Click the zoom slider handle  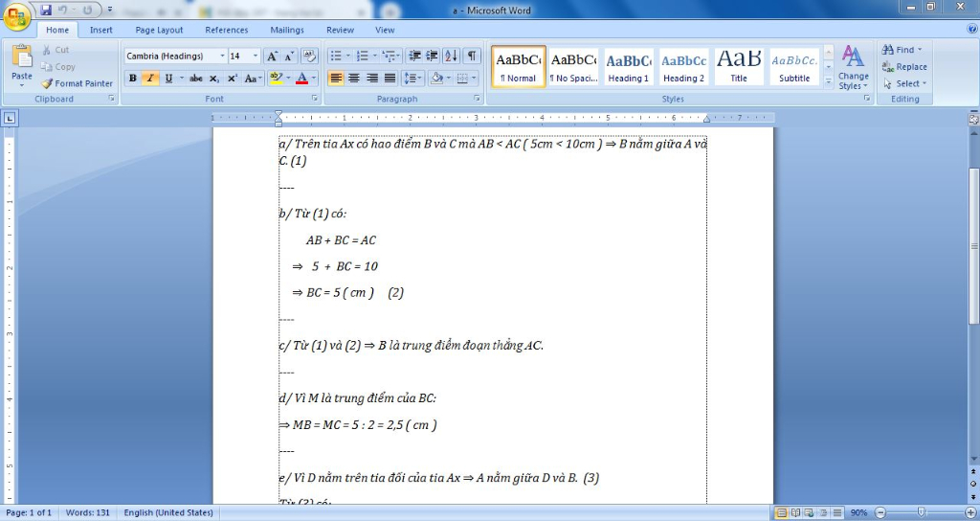pyautogui.click(x=920, y=513)
